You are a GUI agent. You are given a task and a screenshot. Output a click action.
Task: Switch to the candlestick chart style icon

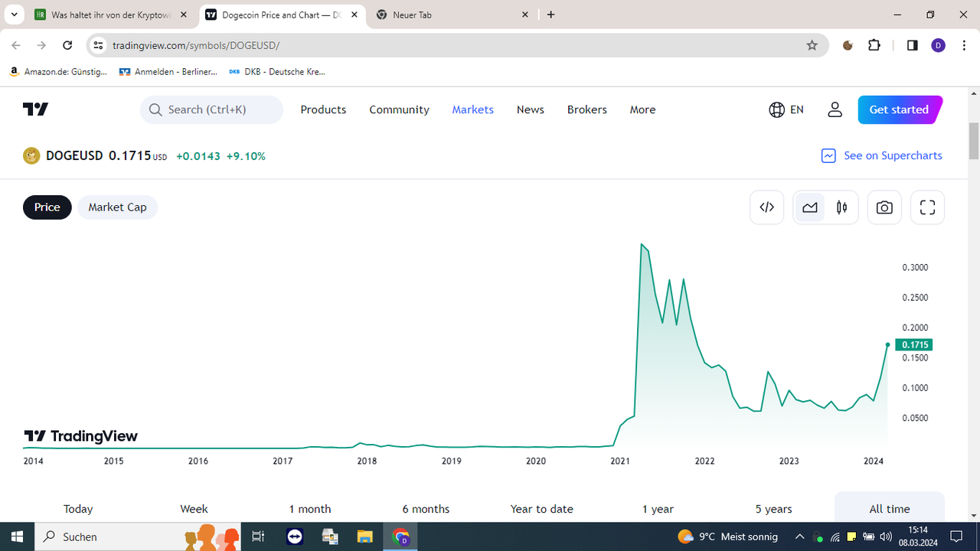tap(842, 207)
